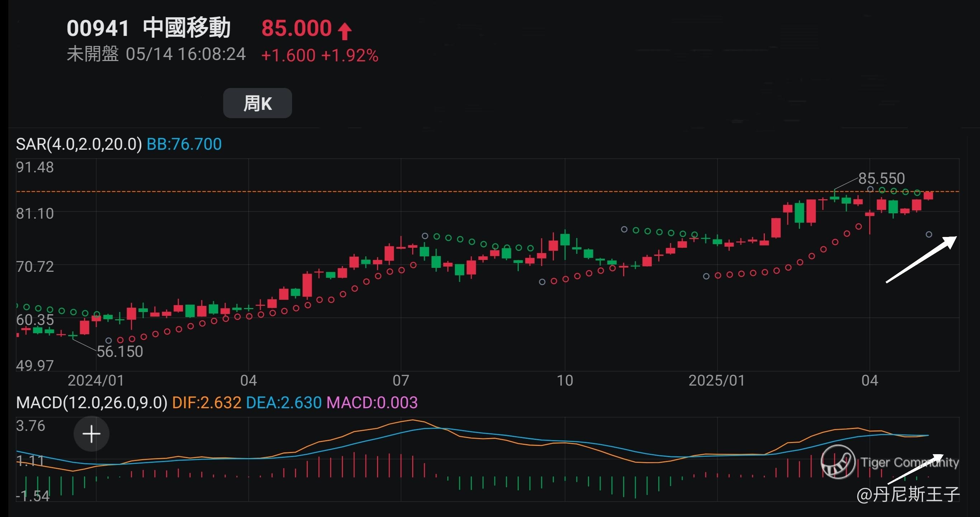
Task: Click the 3.76 MACD axis label
Action: (x=30, y=426)
